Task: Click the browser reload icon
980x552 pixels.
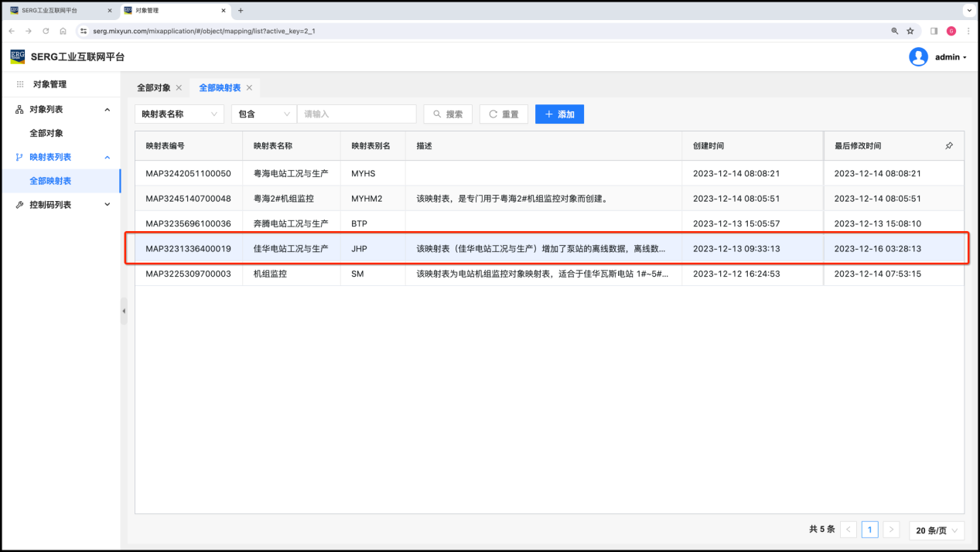Action: pos(46,31)
